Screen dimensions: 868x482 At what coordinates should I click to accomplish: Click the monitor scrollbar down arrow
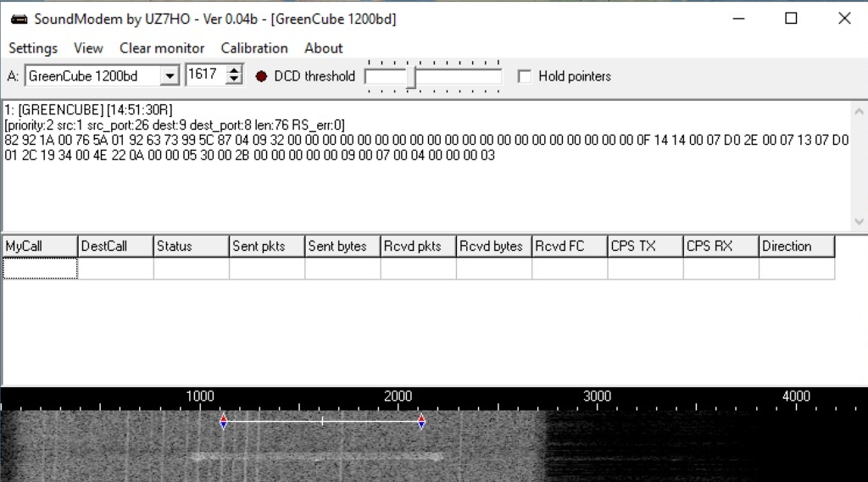pyautogui.click(x=860, y=221)
